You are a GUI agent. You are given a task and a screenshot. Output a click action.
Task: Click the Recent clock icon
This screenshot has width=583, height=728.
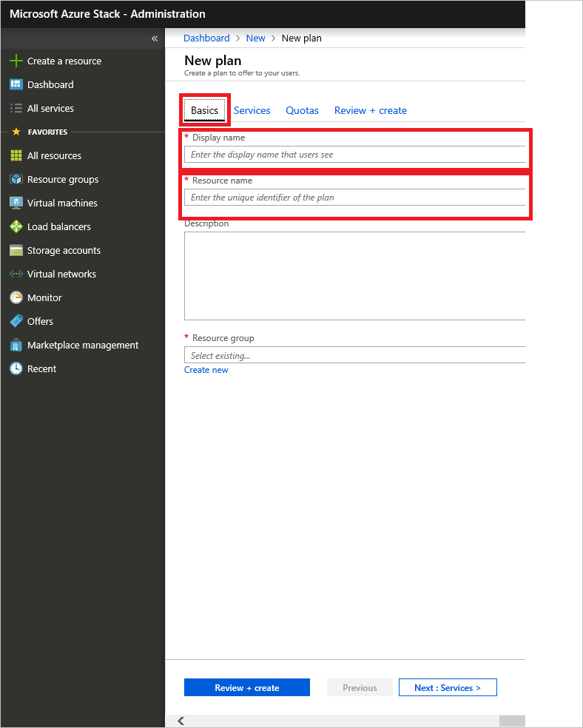pos(16,368)
